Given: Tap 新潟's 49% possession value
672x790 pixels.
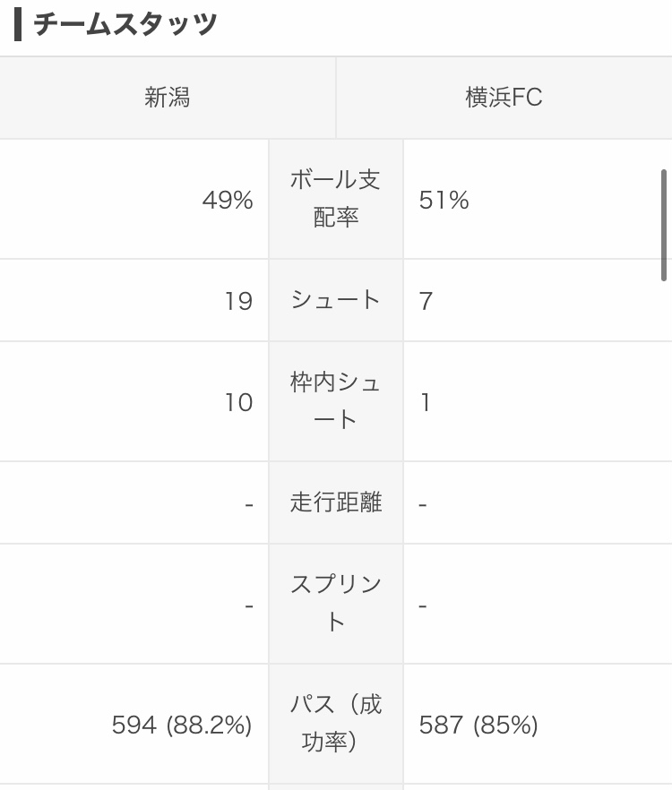Looking at the screenshot, I should pyautogui.click(x=228, y=201).
